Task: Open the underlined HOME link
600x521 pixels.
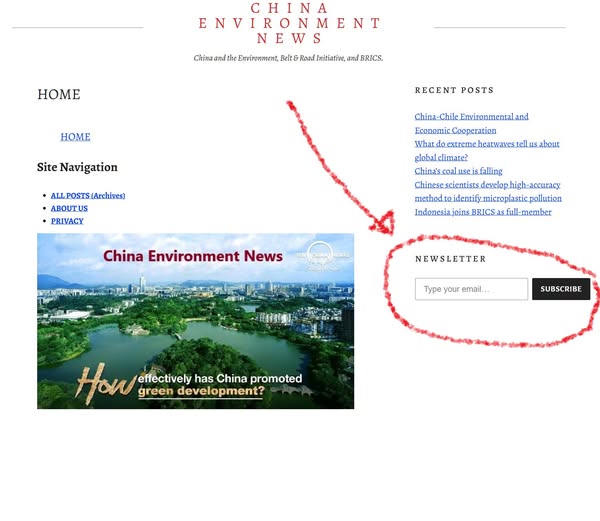Action: (x=75, y=137)
